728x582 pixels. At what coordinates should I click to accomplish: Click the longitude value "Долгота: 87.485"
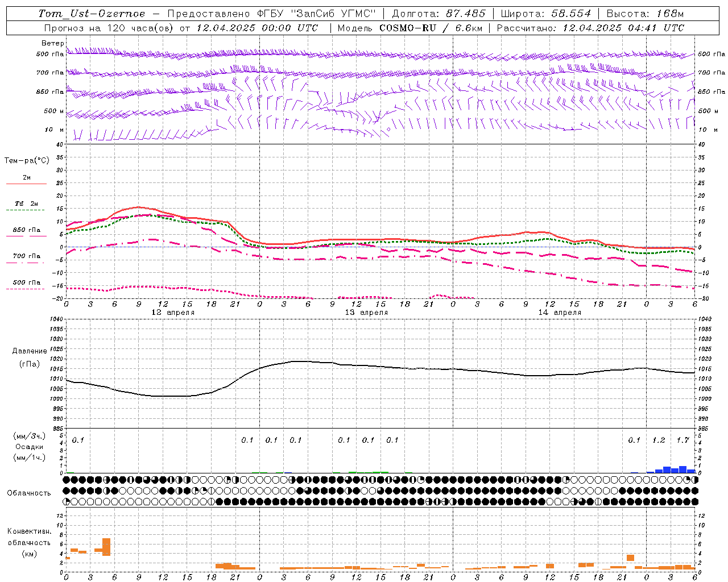pyautogui.click(x=439, y=14)
